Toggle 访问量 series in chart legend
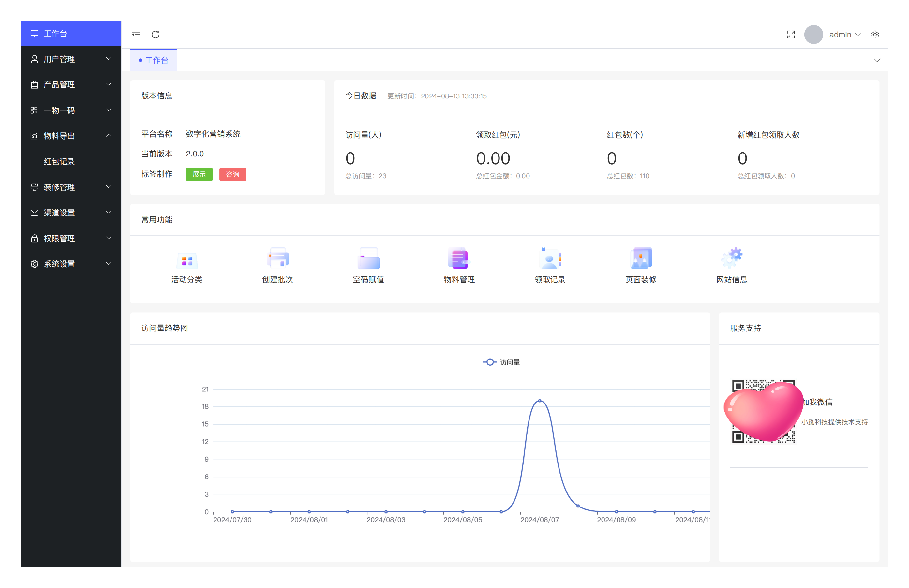Image resolution: width=909 pixels, height=588 pixels. point(501,362)
